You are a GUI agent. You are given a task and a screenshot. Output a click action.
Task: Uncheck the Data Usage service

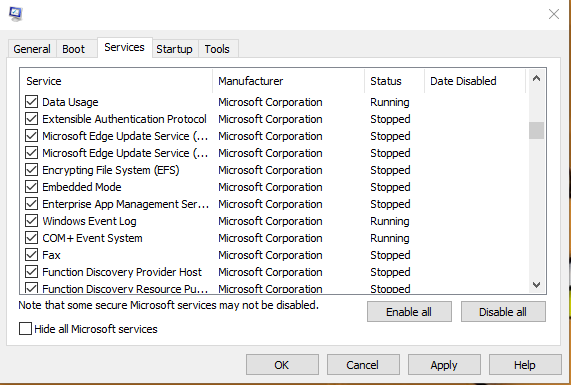click(31, 102)
